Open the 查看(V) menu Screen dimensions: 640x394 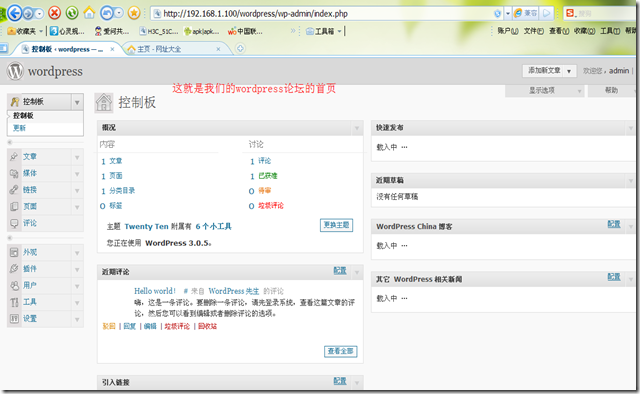(559, 31)
